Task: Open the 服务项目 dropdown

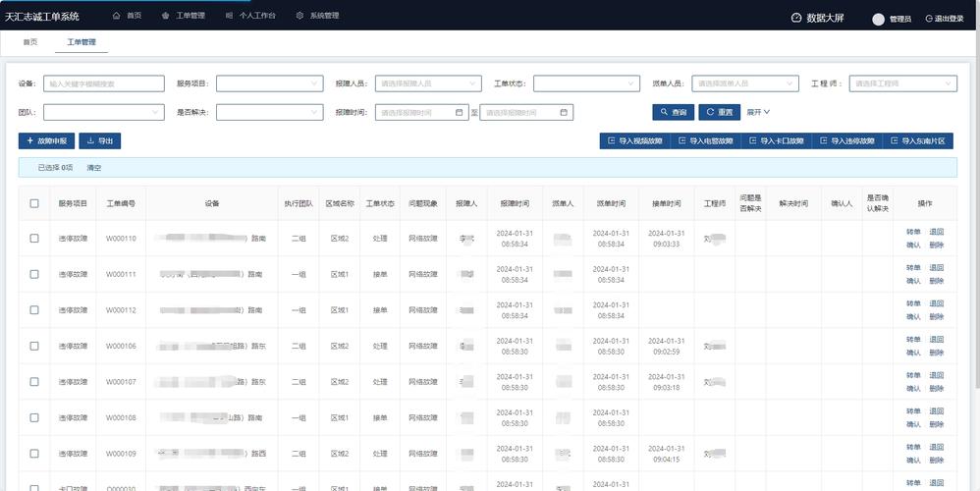Action: [269, 83]
